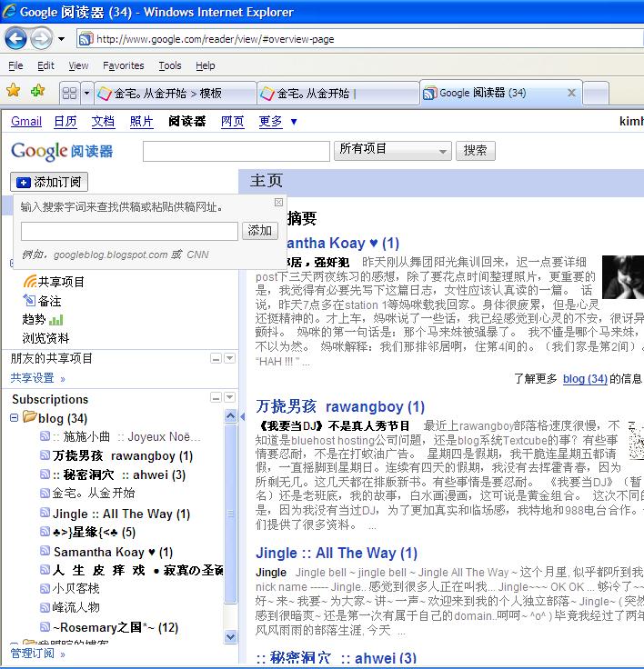Open the View menu
This screenshot has height=669, width=644.
(78, 65)
